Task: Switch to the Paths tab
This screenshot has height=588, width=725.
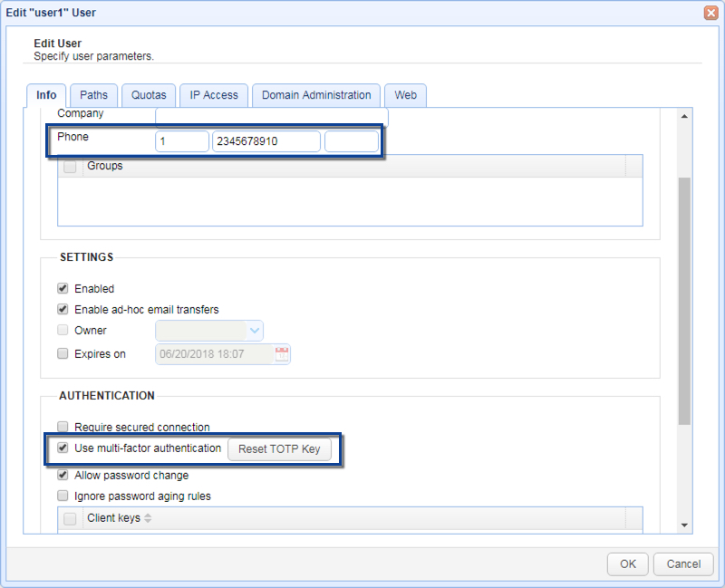Action: 93,95
